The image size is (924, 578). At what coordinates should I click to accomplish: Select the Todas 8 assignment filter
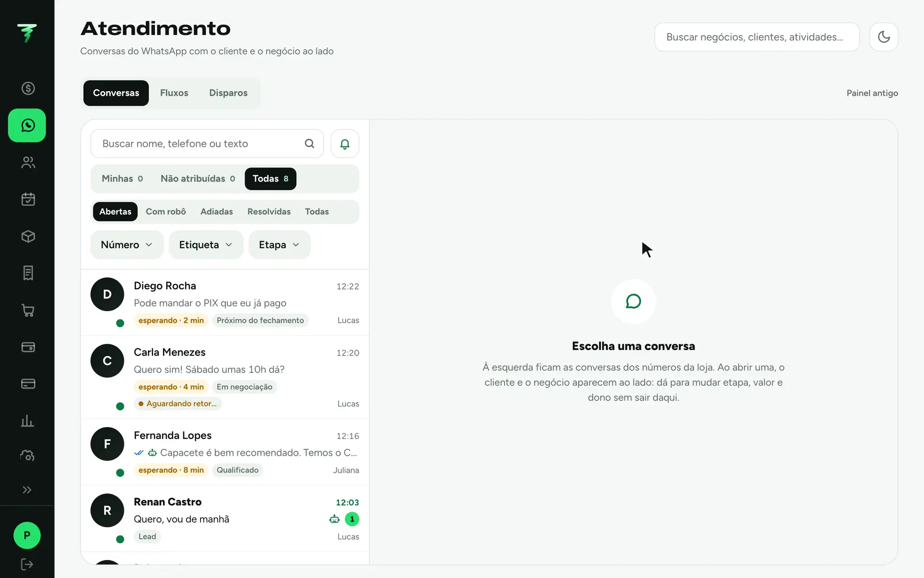[270, 179]
